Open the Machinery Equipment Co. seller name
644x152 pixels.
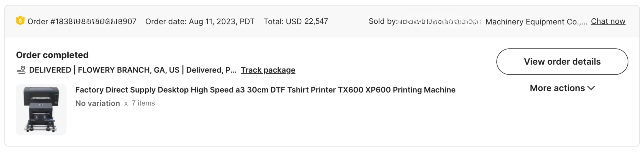click(x=536, y=22)
